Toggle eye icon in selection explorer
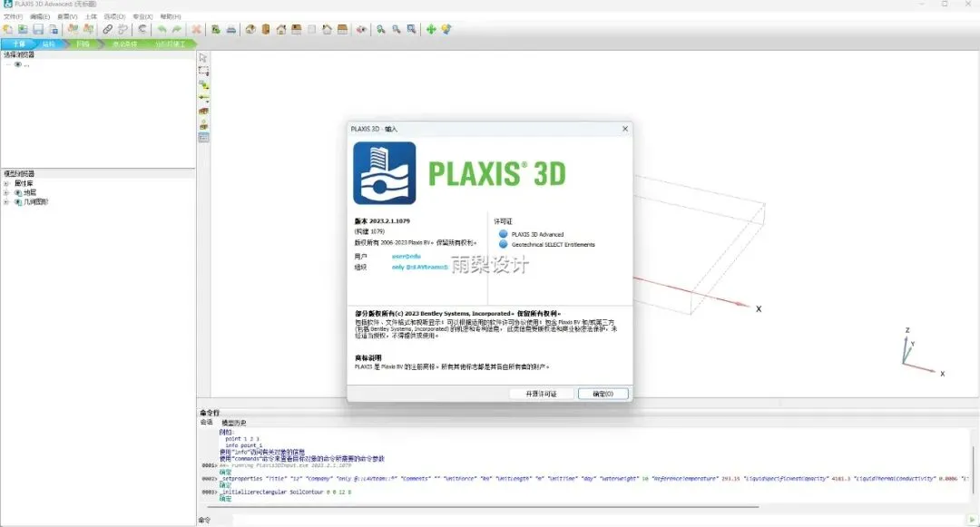The height and width of the screenshot is (527, 980). pyautogui.click(x=17, y=64)
